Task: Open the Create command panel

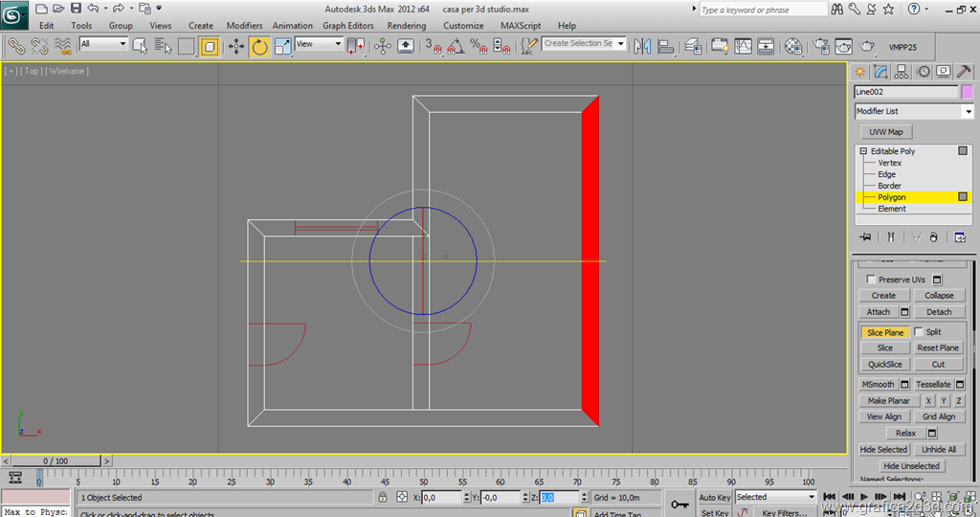Action: point(860,72)
